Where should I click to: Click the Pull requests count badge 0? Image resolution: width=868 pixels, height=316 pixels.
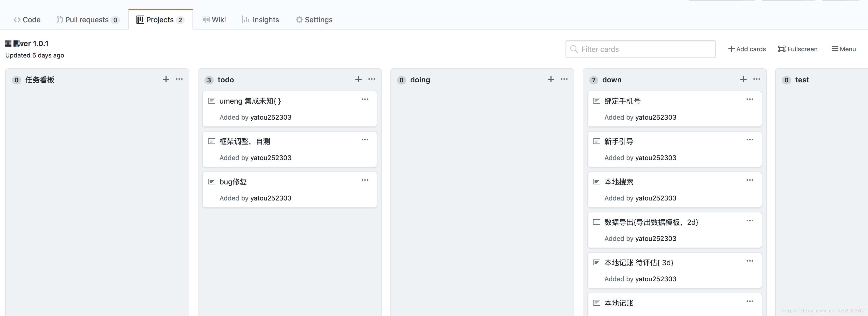click(115, 20)
